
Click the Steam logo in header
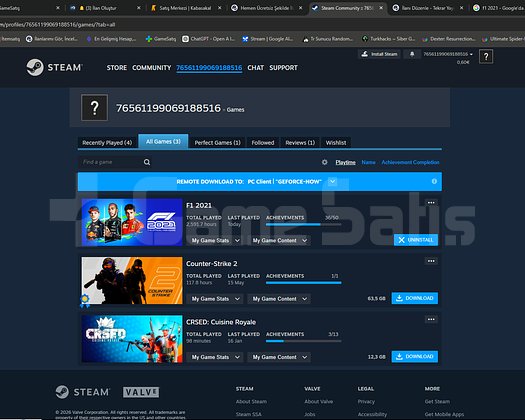[x=54, y=67]
